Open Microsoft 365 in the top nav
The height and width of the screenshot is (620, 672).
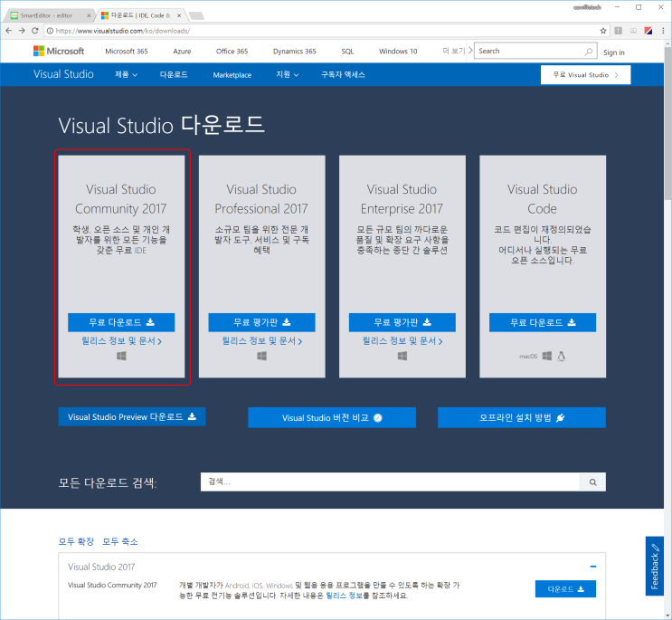[x=127, y=51]
